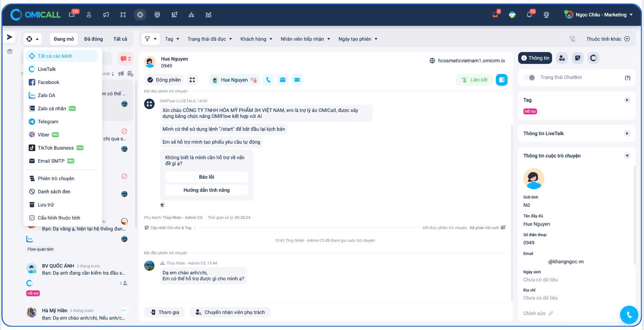Toggle the Trạng thái ChatBot switch
The height and width of the screenshot is (330, 644).
(530, 77)
